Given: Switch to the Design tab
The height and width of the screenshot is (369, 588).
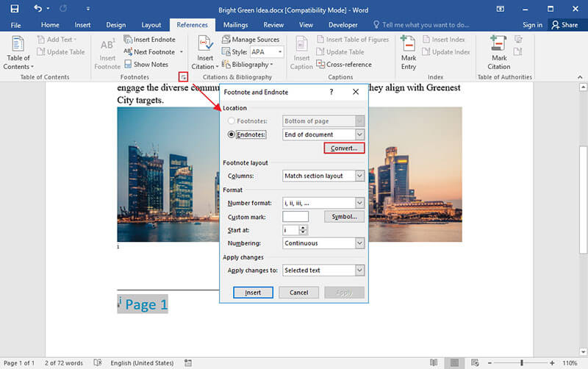Looking at the screenshot, I should [116, 25].
